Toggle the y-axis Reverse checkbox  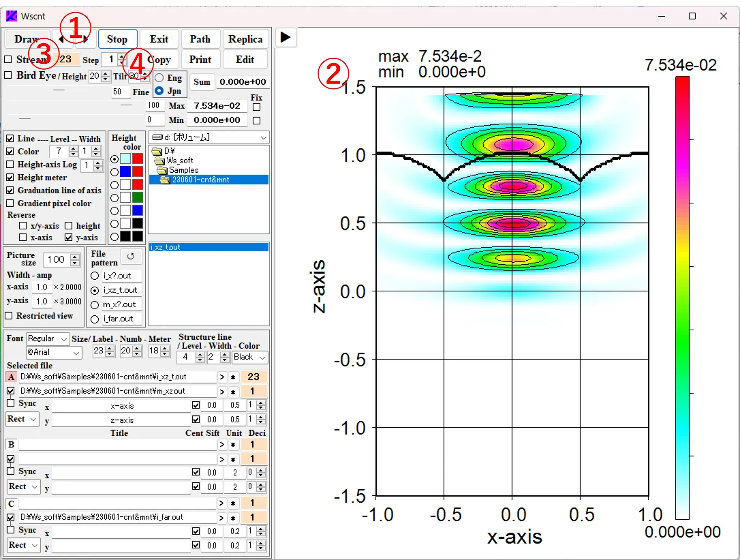(68, 237)
